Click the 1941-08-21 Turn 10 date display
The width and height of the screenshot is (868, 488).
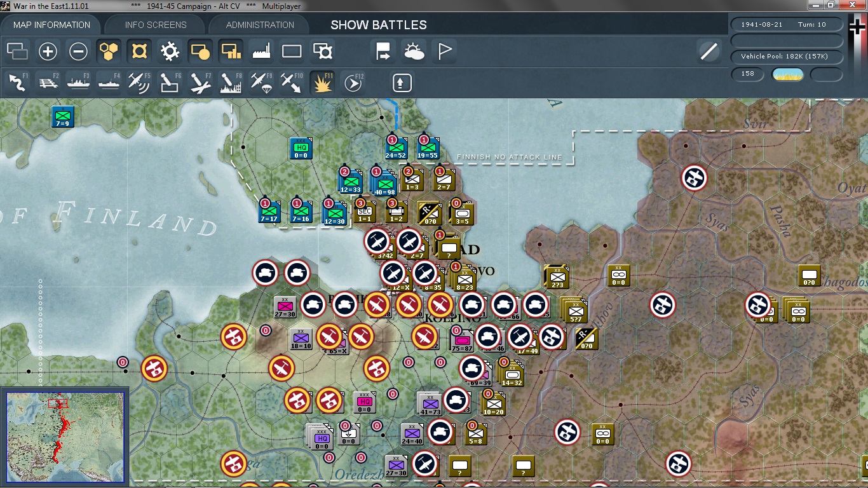(787, 25)
